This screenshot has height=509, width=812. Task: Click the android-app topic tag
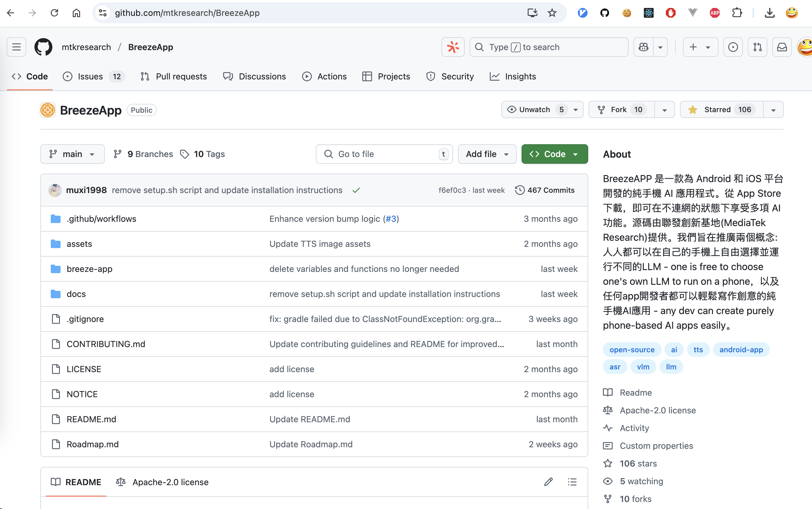coord(741,350)
